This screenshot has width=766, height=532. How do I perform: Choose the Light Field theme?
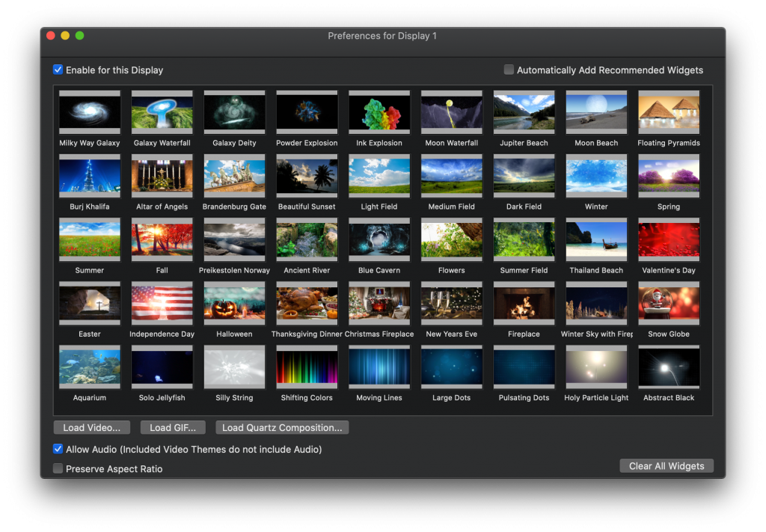(379, 176)
